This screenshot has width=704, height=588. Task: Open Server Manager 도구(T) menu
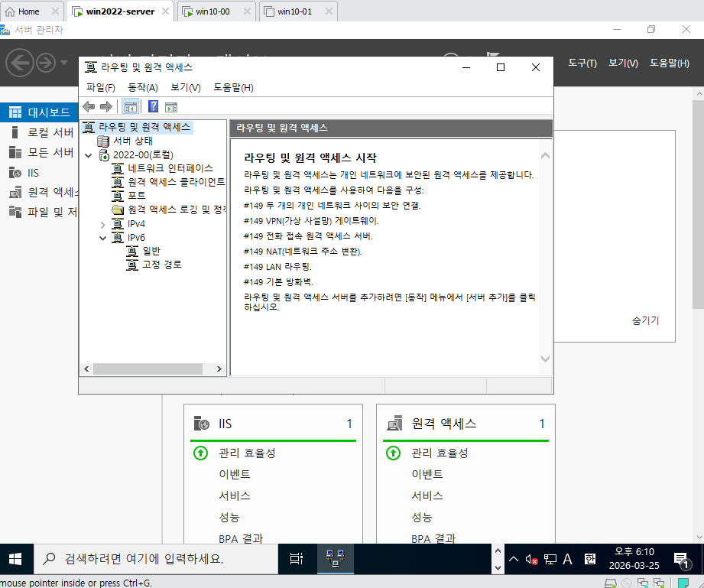tap(582, 63)
